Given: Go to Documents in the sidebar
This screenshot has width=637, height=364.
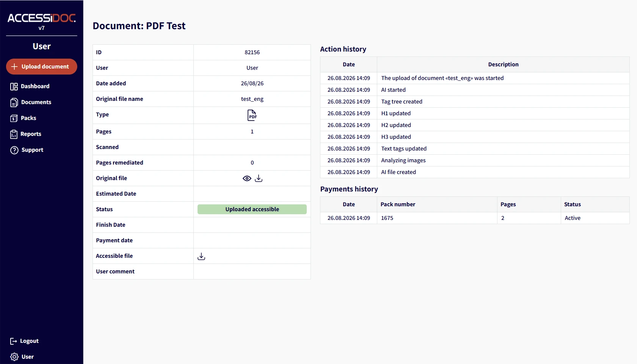Looking at the screenshot, I should pos(31,102).
